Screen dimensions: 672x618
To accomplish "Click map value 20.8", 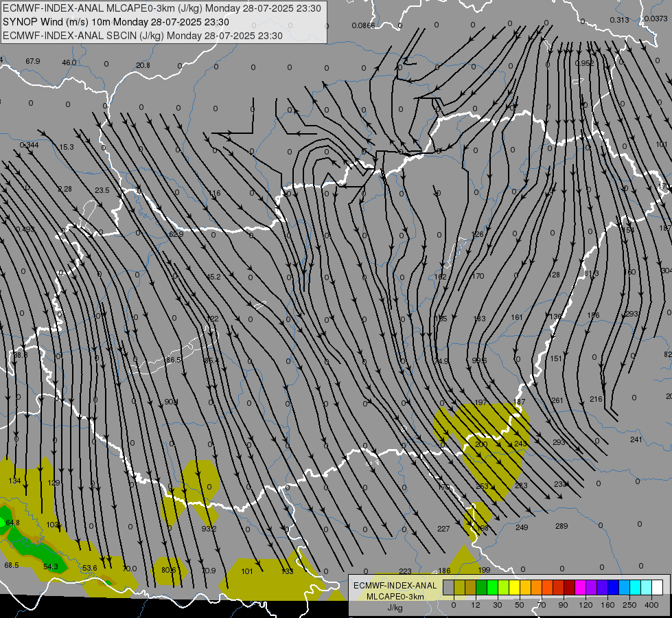I will click(x=143, y=65).
